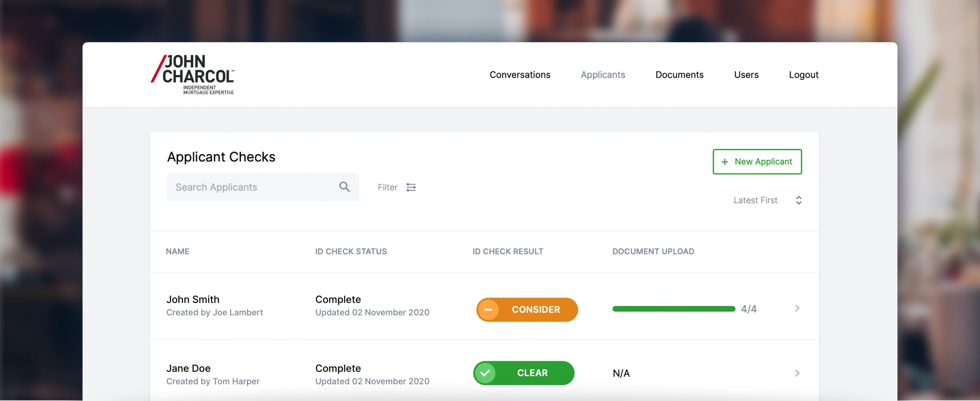The height and width of the screenshot is (401, 980).
Task: Toggle the filter panel via Filter control
Action: pyautogui.click(x=397, y=187)
